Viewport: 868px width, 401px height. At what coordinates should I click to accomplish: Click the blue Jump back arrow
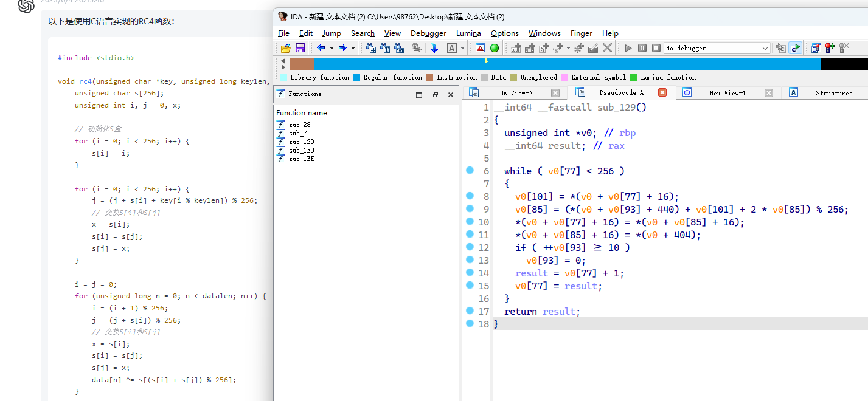[321, 48]
